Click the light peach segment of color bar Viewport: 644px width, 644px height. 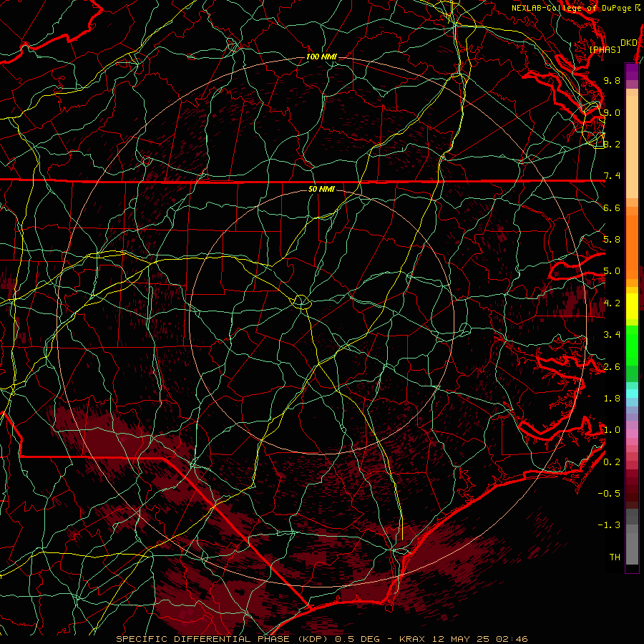pos(632,147)
